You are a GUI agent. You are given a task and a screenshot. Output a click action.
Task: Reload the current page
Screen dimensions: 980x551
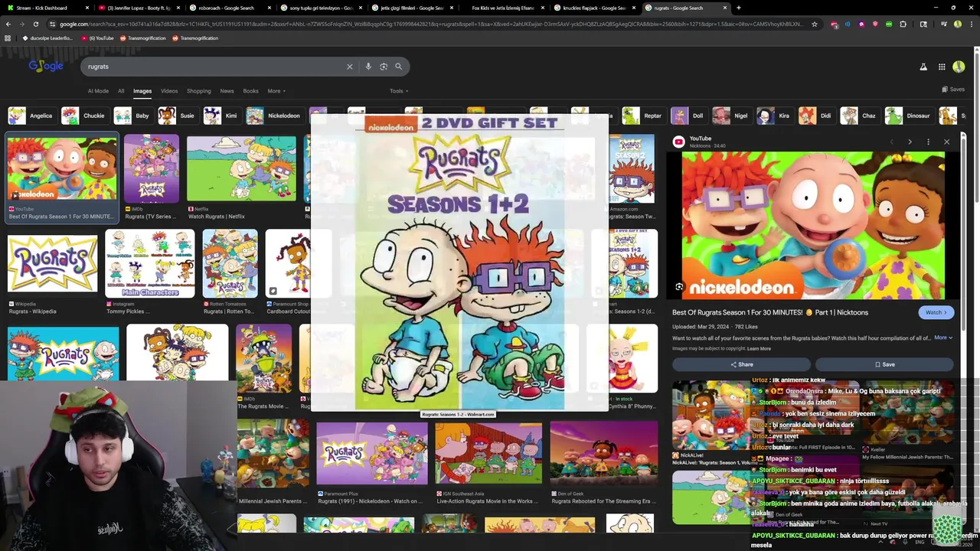pos(36,24)
